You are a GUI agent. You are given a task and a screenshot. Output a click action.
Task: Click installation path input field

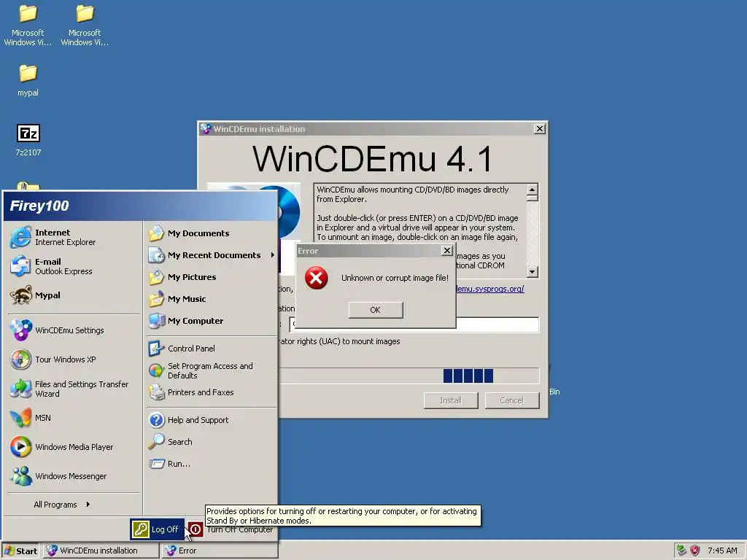498,324
